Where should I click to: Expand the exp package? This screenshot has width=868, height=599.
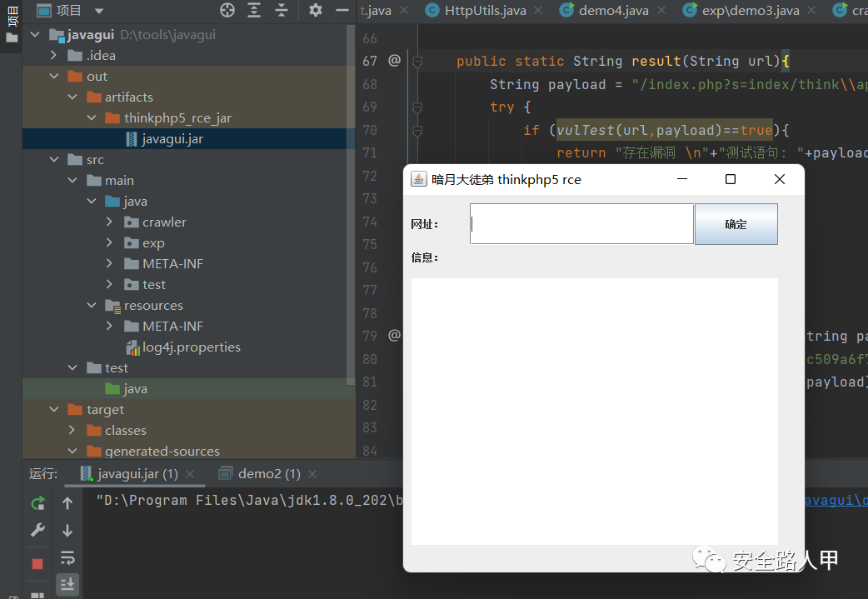coord(110,242)
